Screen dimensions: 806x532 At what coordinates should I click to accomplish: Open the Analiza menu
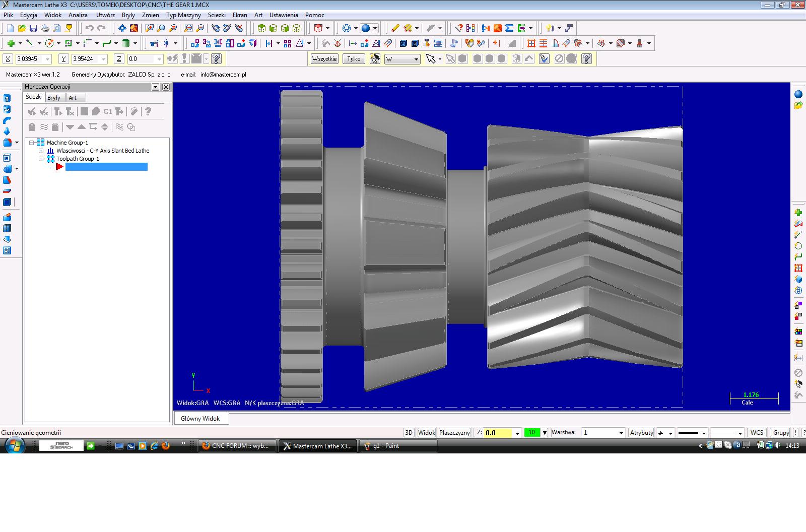78,15
